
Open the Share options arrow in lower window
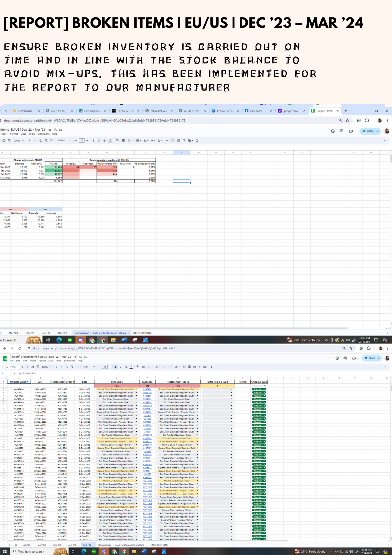[x=379, y=358]
